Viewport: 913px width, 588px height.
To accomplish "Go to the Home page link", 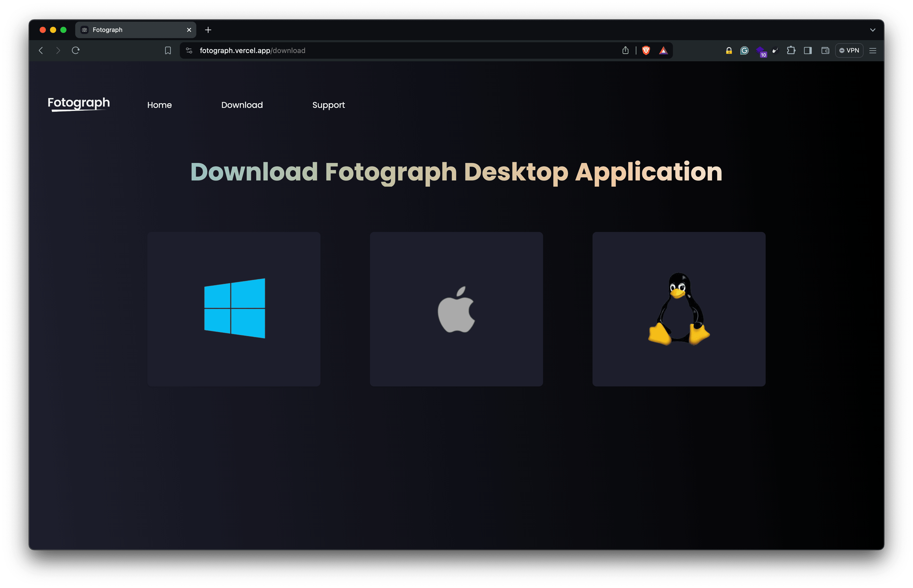I will pos(159,105).
